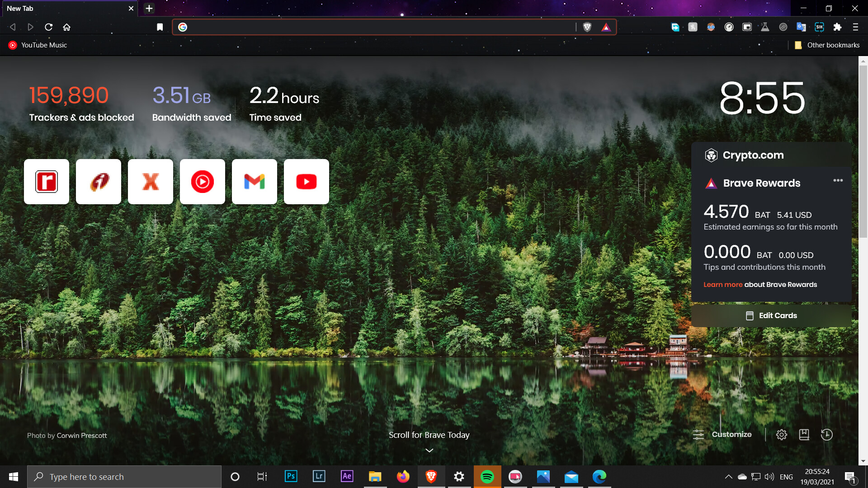
Task: Click the home button in toolbar
Action: point(66,27)
